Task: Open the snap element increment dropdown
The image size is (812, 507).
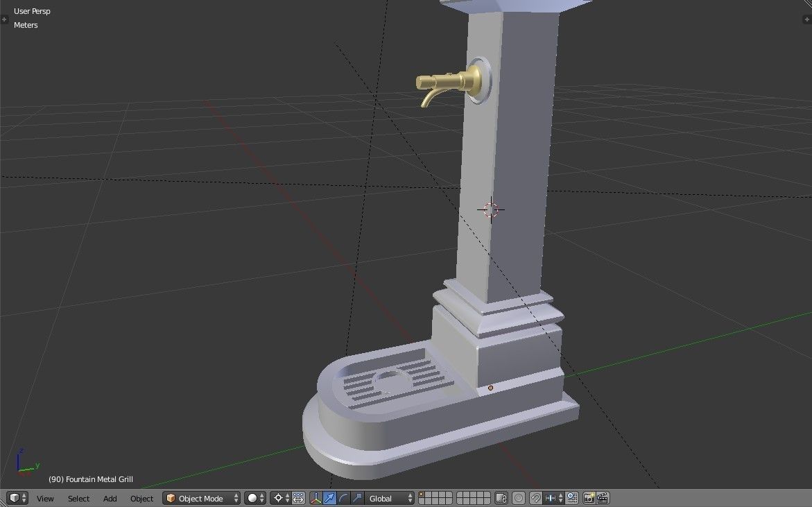Action: click(553, 498)
